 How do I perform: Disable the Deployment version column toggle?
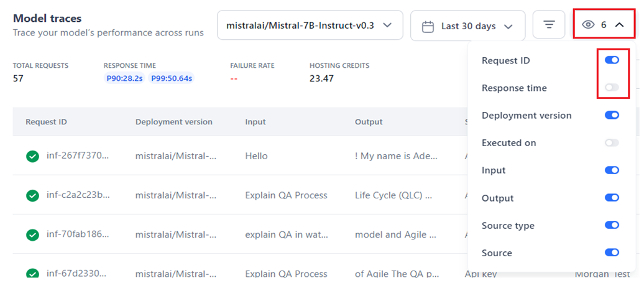612,115
